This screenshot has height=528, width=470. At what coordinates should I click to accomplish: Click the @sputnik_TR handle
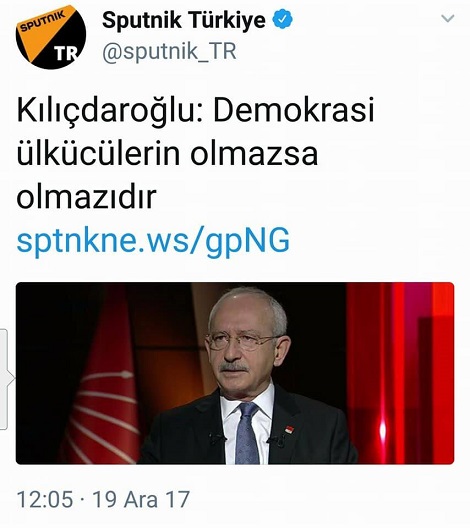tap(169, 51)
